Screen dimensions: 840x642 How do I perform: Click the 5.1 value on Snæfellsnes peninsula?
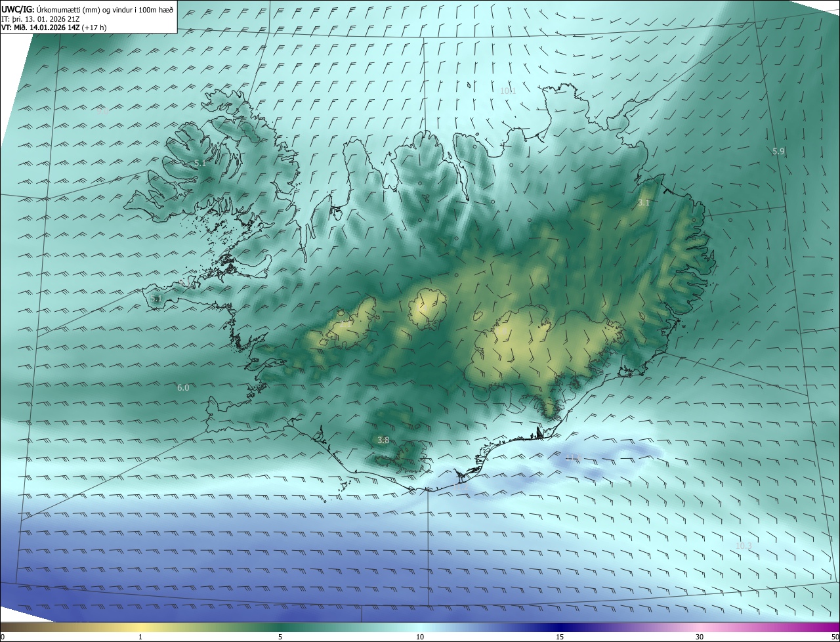[x=156, y=298]
